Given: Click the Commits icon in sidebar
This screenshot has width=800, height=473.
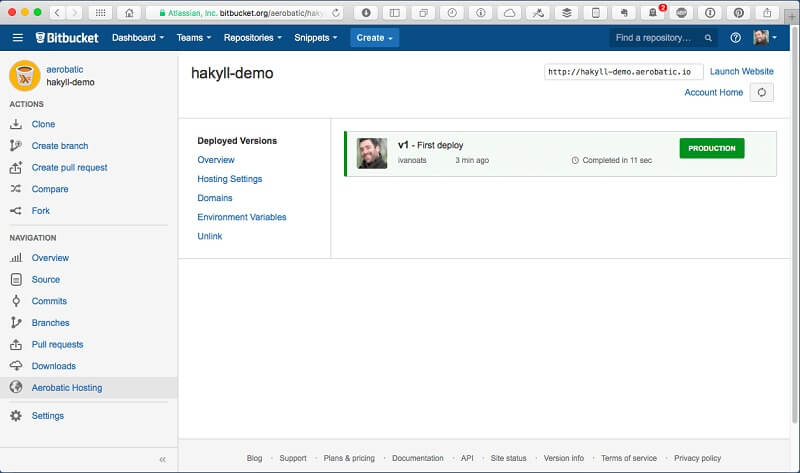Looking at the screenshot, I should point(16,301).
